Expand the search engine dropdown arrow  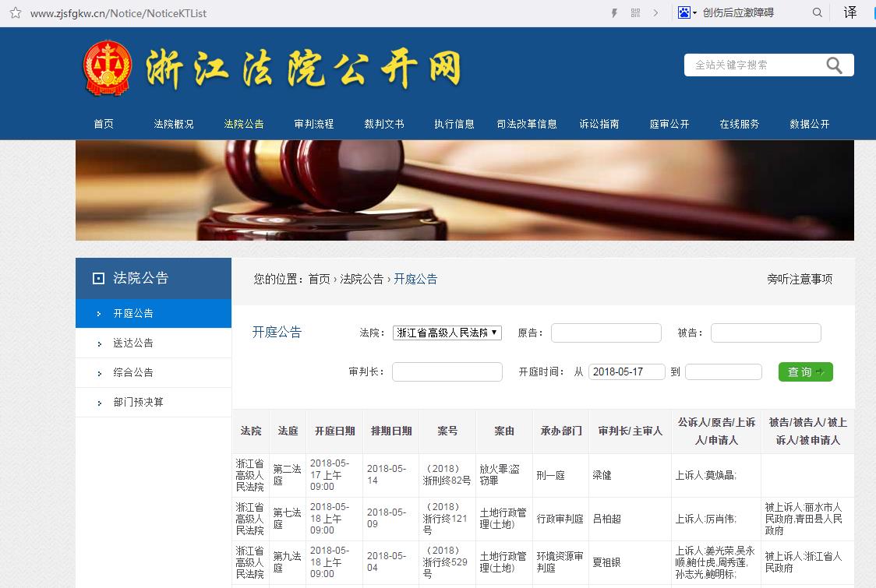tap(695, 12)
